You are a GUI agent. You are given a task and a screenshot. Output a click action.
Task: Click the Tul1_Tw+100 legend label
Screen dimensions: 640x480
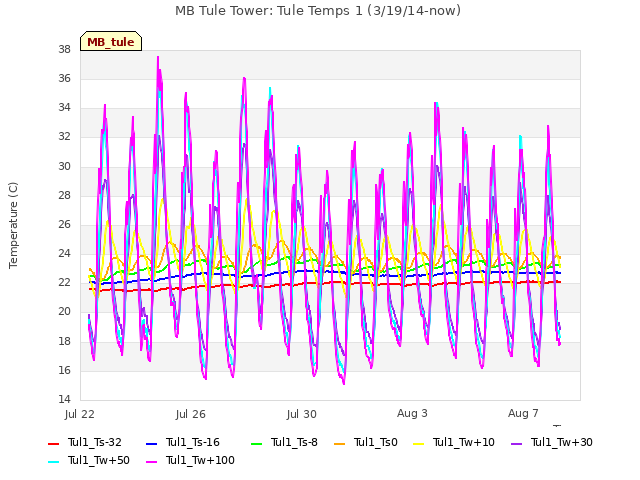200,460
